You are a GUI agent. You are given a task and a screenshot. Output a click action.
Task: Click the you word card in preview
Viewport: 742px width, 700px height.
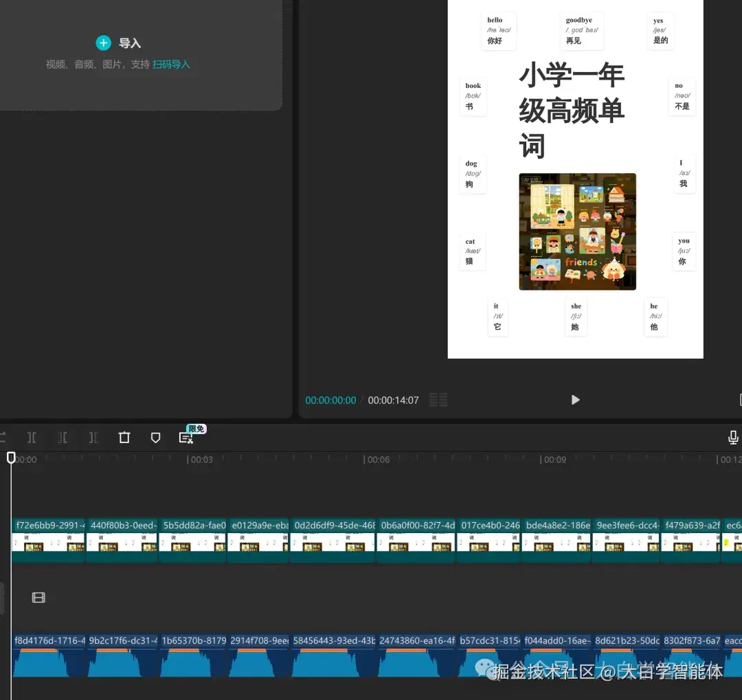tap(684, 251)
